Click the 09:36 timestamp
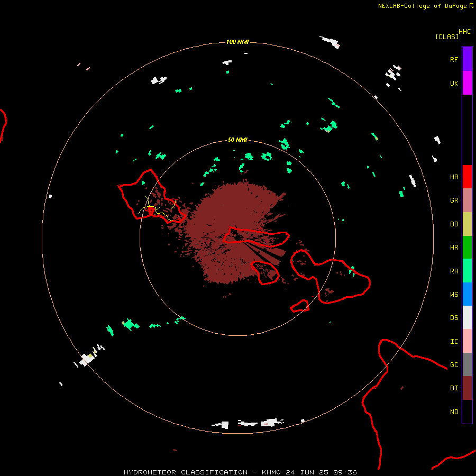Screen dimensions: 476x476 pos(345,472)
